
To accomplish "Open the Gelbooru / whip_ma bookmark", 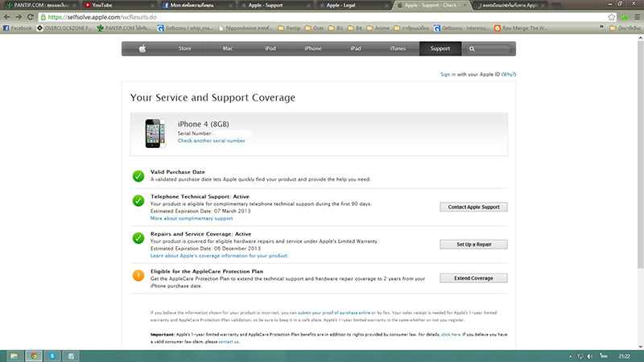I will point(185,28).
